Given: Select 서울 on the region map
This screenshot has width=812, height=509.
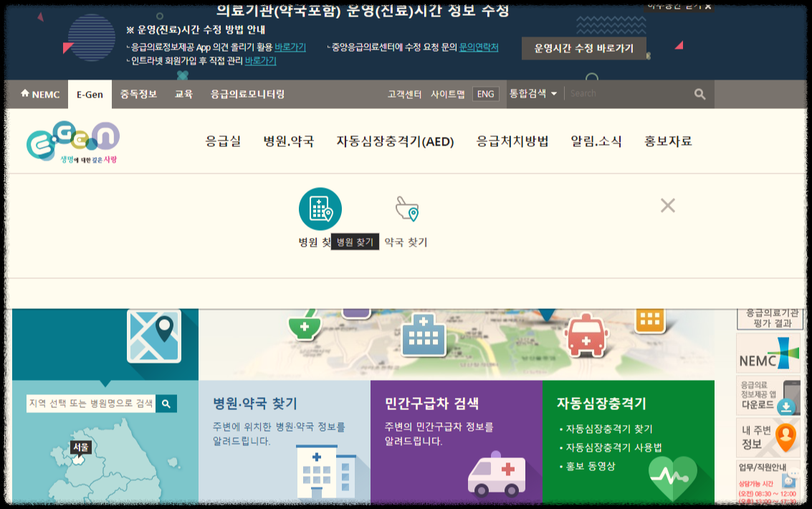Looking at the screenshot, I should point(81,447).
